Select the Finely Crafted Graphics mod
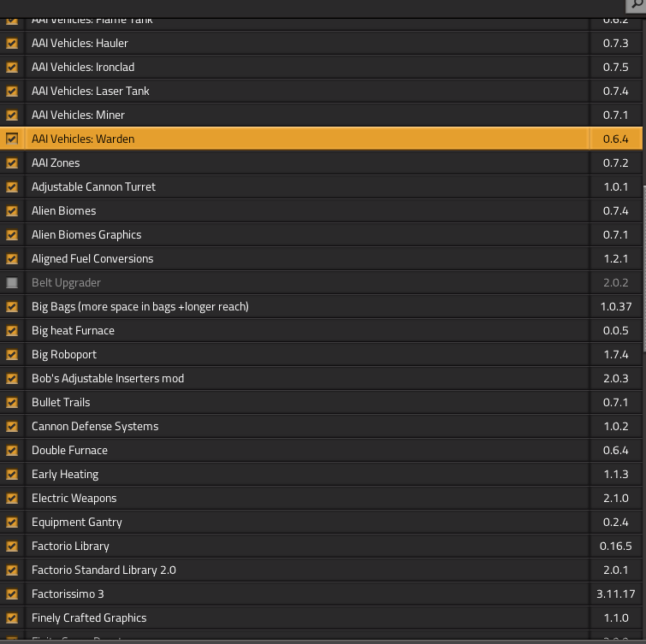Viewport: 646px width, 644px height. (x=89, y=617)
